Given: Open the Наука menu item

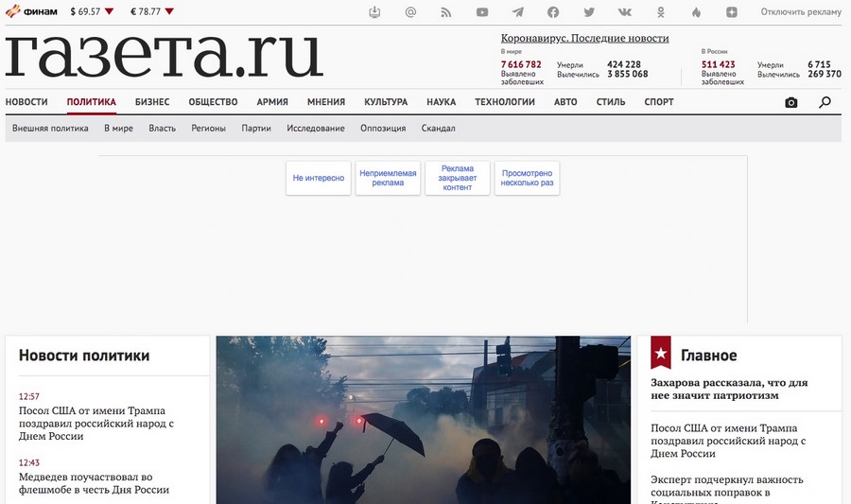Looking at the screenshot, I should (442, 102).
